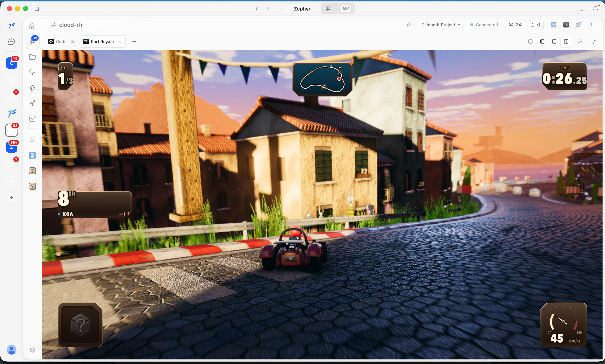Screen dimensions: 605x364
Task: Open the user profile avatar
Action: [x=12, y=349]
